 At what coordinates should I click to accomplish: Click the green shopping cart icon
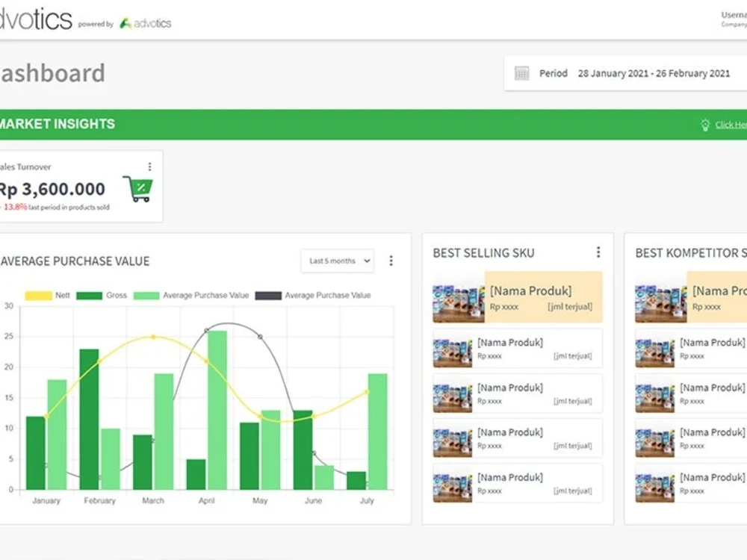coord(138,189)
